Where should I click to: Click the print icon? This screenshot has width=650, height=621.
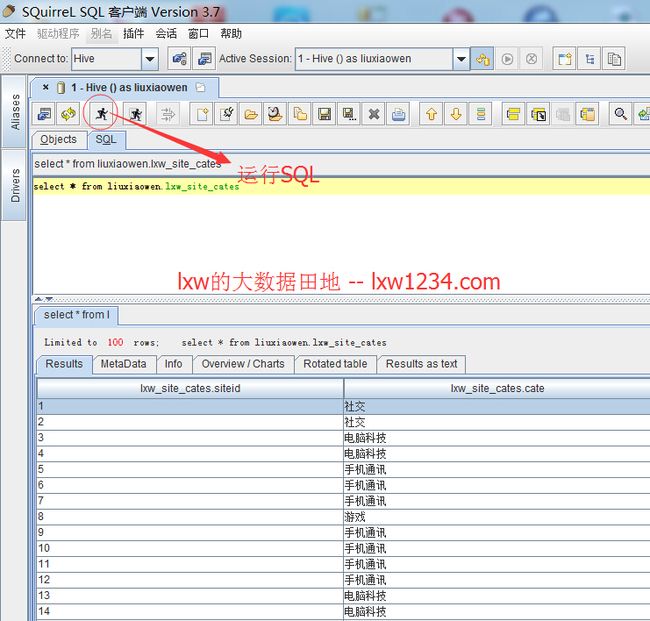click(398, 114)
